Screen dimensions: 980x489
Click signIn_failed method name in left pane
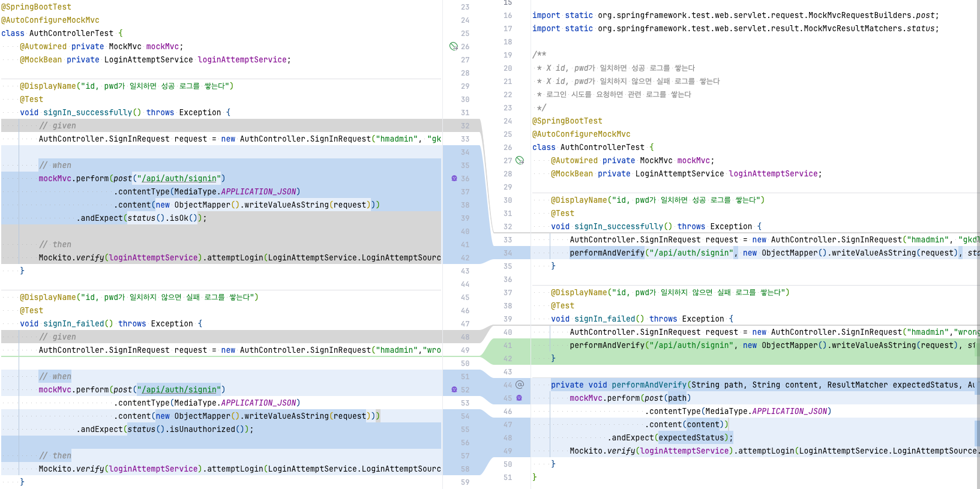tap(74, 323)
